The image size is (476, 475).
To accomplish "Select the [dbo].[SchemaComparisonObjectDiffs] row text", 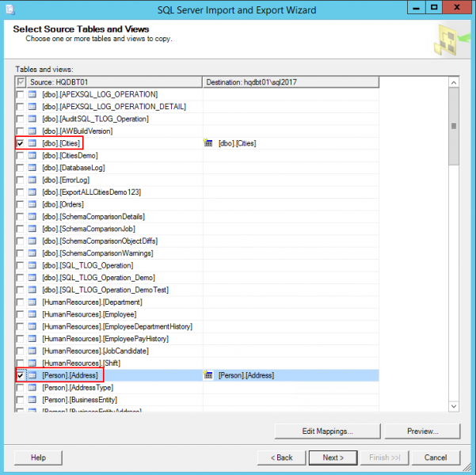I will (x=100, y=241).
